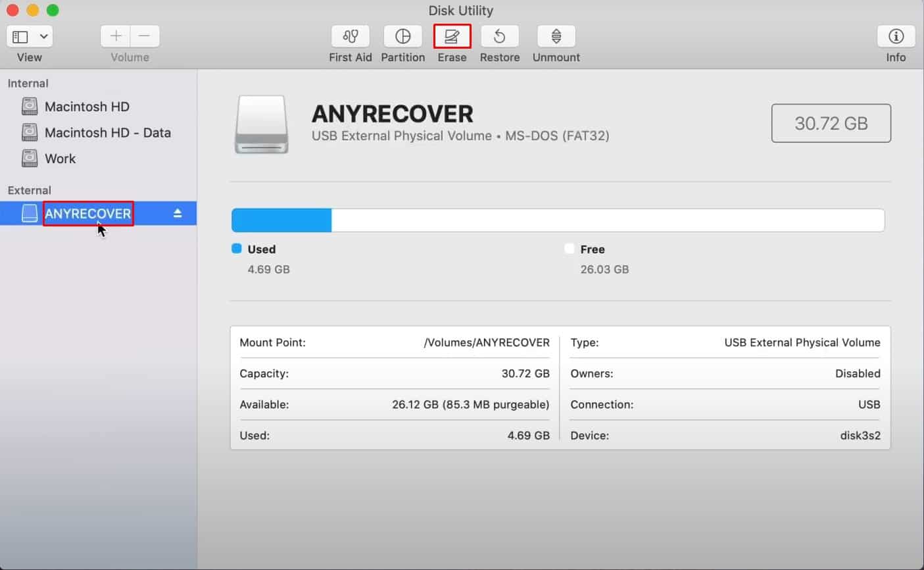Click the Disk Utility window title
This screenshot has height=570, width=924.
click(460, 11)
